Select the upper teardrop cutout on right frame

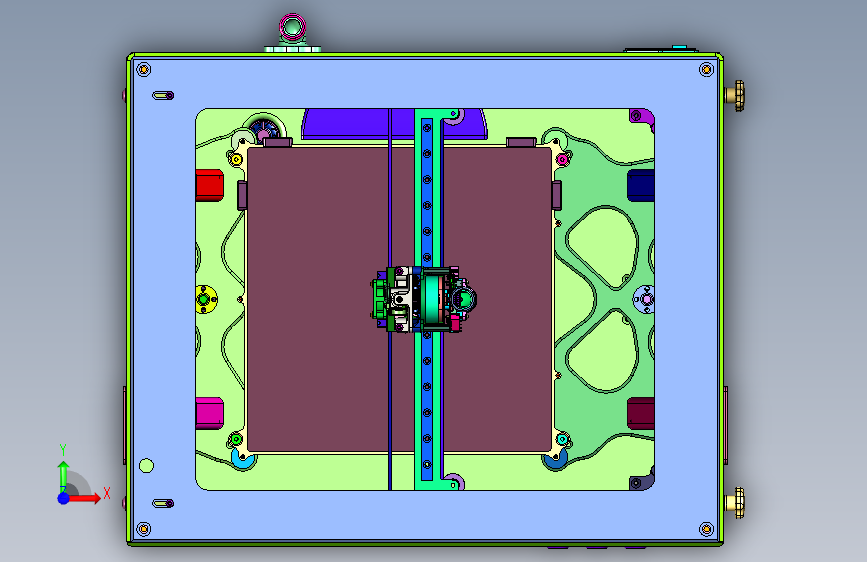(x=602, y=248)
